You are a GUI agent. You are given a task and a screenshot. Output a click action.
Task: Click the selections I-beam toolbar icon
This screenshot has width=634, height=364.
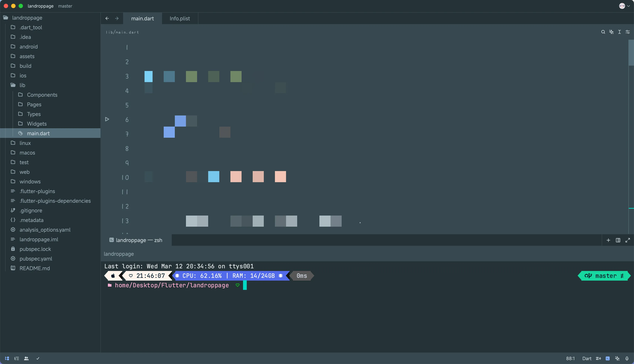(620, 32)
